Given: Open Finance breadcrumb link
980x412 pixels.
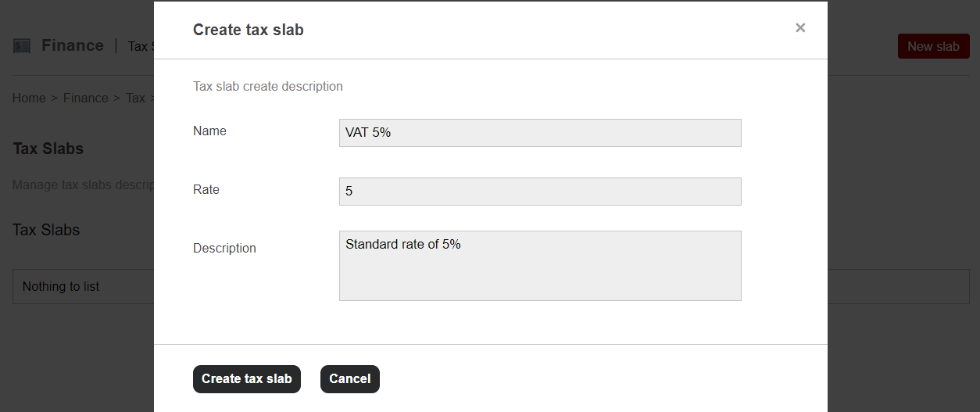Looking at the screenshot, I should tap(85, 99).
